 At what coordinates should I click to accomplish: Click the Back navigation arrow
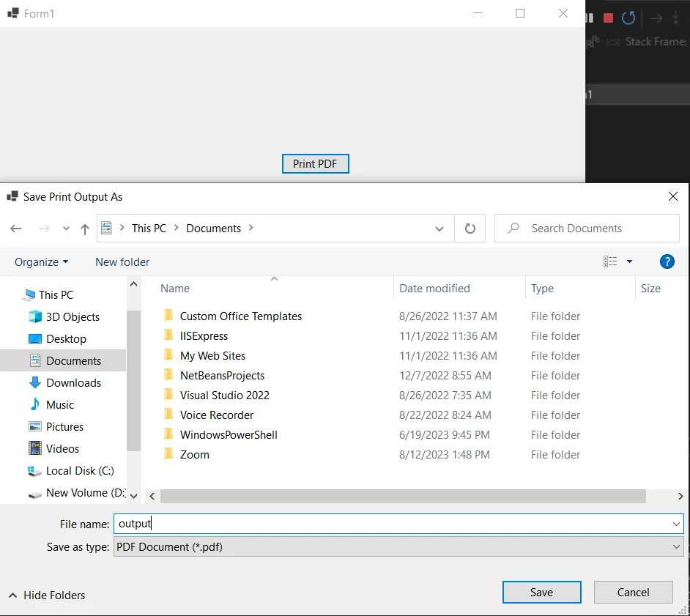pos(16,229)
